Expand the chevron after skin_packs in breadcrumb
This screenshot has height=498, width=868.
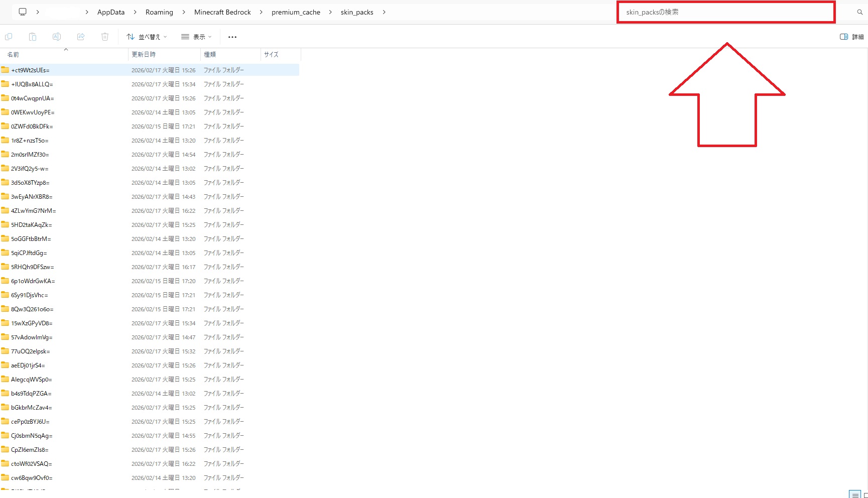point(384,12)
